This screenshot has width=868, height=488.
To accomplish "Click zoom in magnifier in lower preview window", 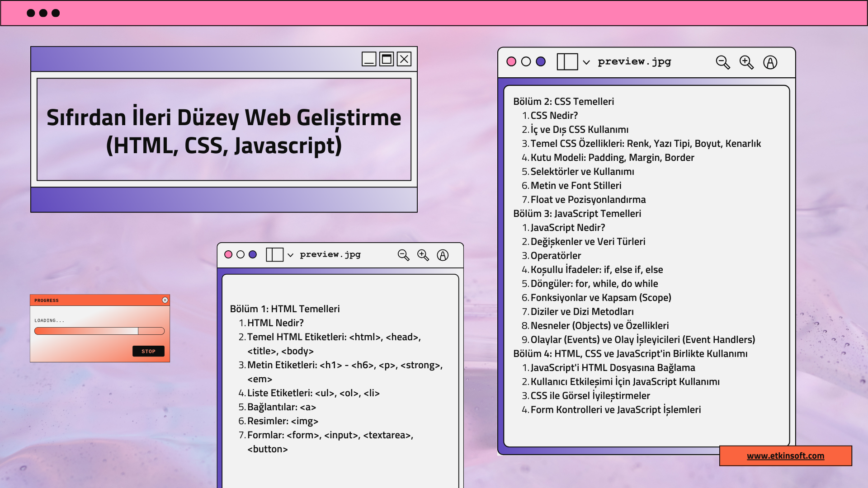I will 423,255.
